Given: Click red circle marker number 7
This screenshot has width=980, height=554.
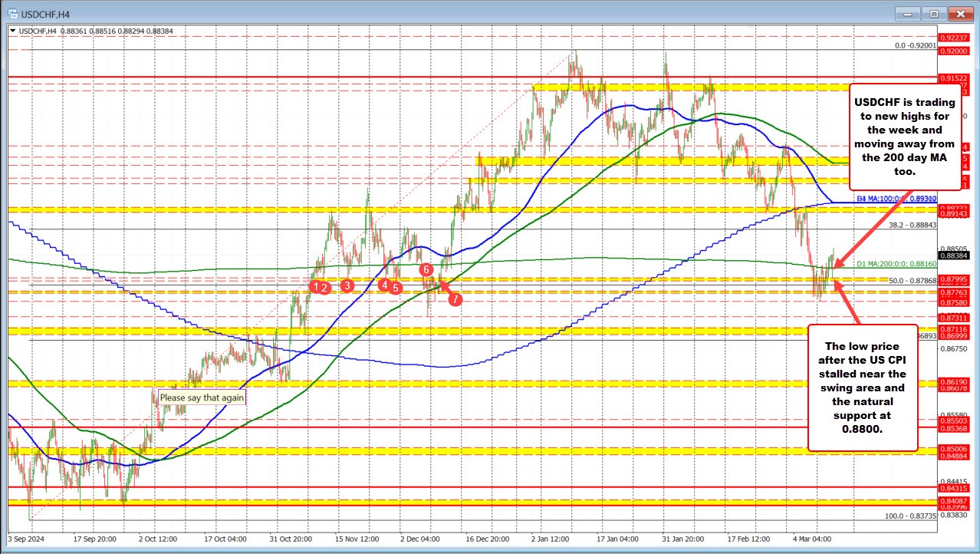Looking at the screenshot, I should click(455, 298).
